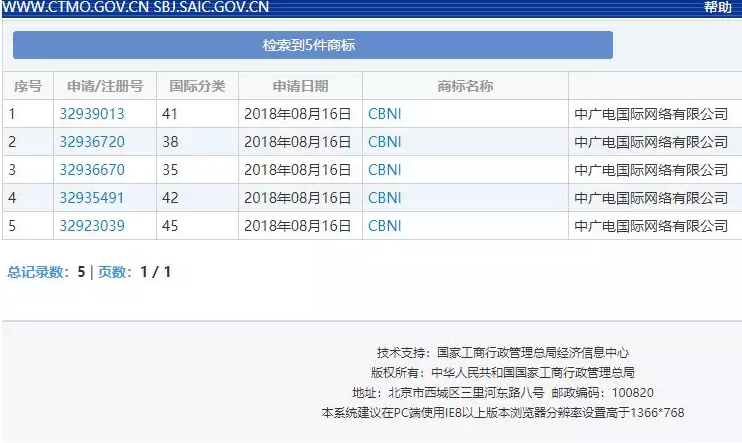Click CBNI name in class 35 row
The width and height of the screenshot is (742, 443).
pos(384,170)
